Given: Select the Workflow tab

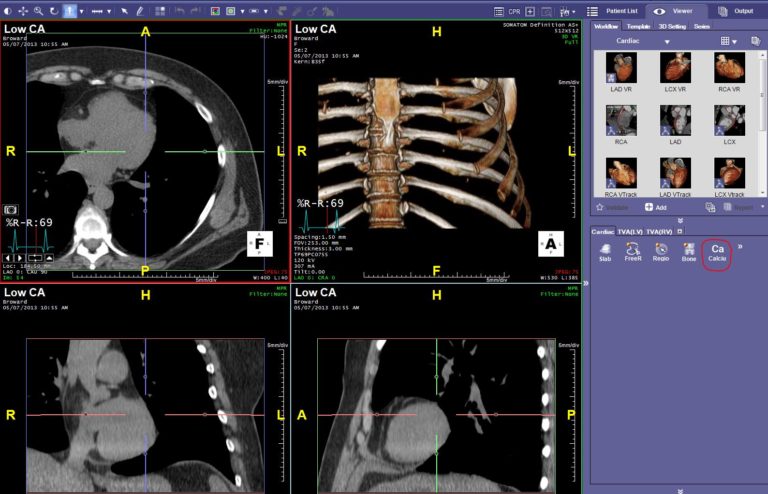Looking at the screenshot, I should tap(606, 26).
